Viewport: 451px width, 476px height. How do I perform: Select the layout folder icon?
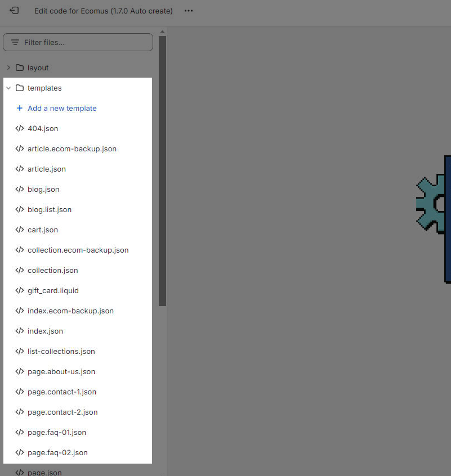(20, 68)
